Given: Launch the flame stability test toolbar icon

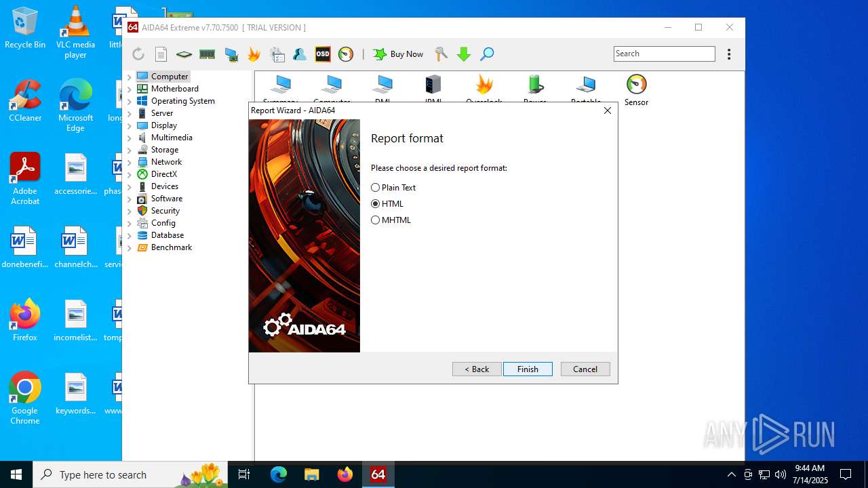Looking at the screenshot, I should coord(254,54).
